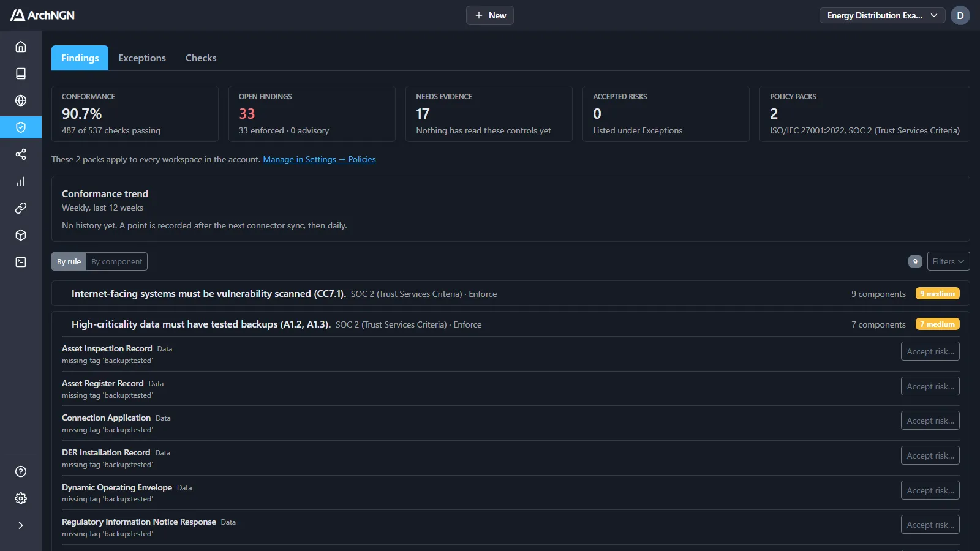The image size is (980, 551).
Task: Switch to the Checks tab
Action: pos(201,58)
